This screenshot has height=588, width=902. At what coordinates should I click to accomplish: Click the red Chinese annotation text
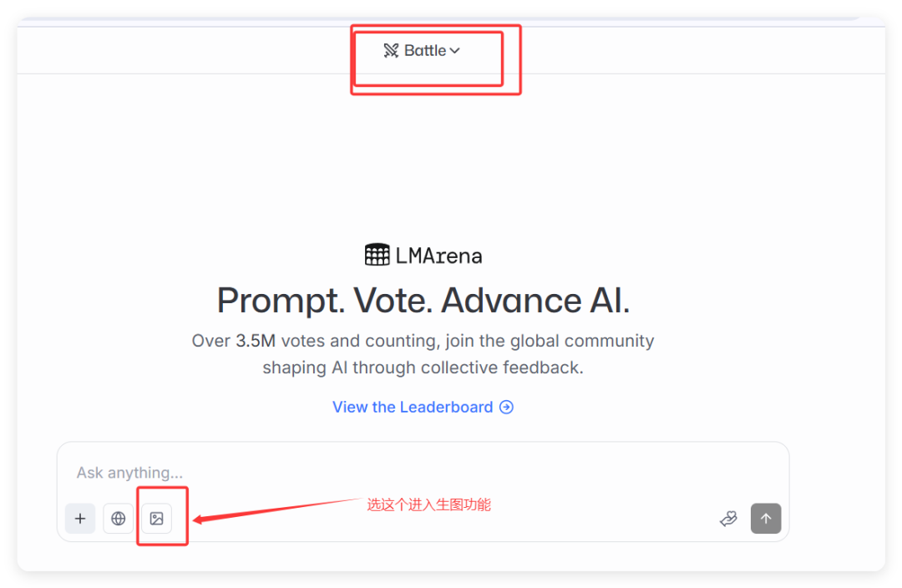pos(428,504)
